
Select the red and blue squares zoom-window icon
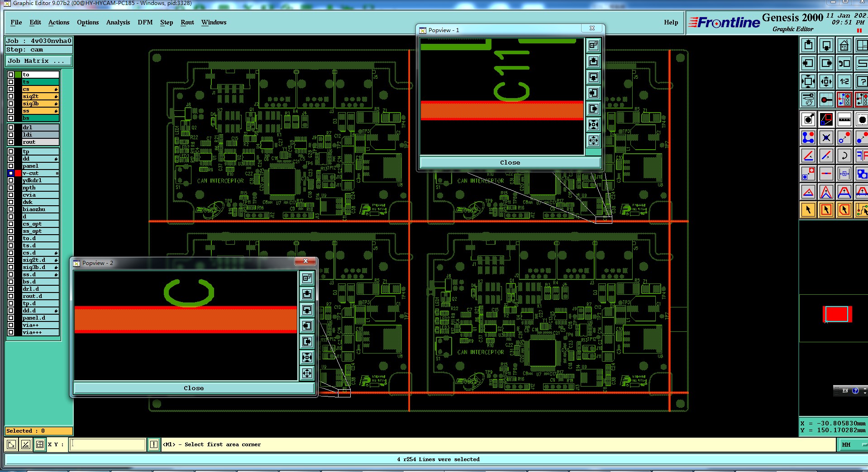[826, 119]
